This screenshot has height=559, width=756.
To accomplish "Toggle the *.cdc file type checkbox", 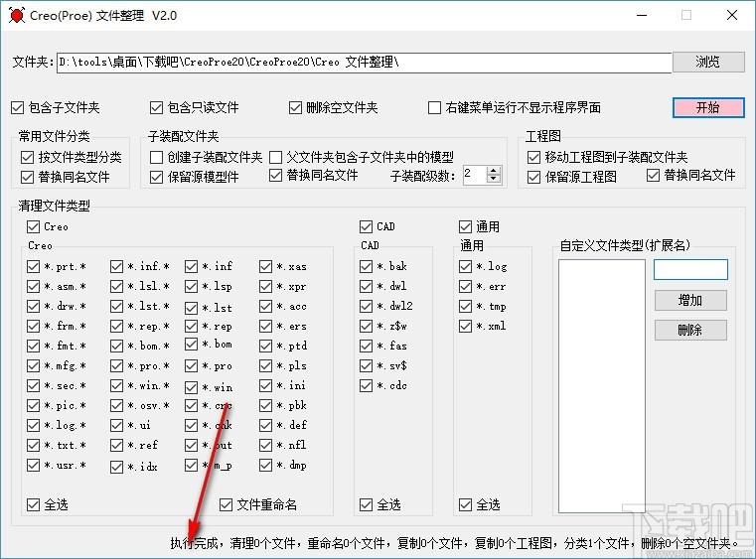I will 366,385.
